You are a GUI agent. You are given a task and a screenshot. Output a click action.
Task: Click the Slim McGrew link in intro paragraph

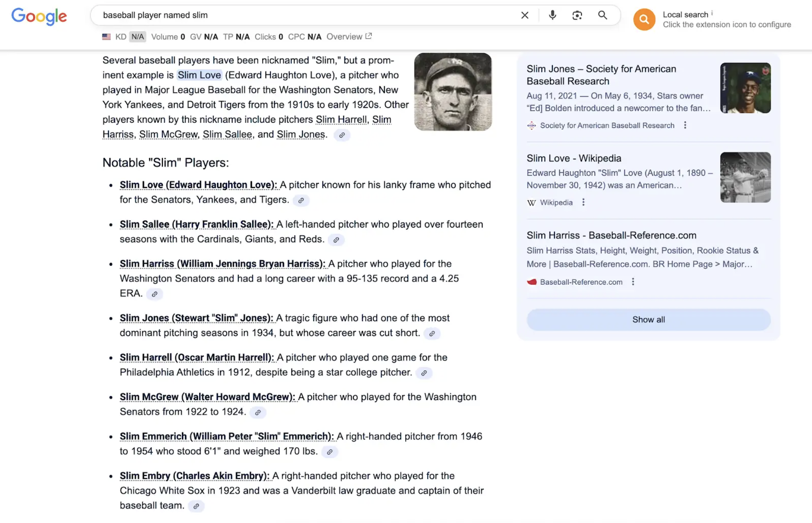click(168, 134)
